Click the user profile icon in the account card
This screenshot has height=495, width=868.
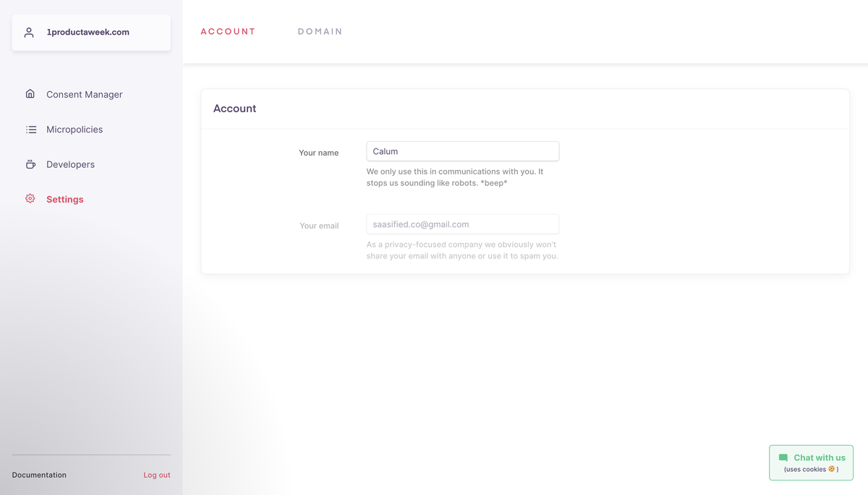point(29,33)
